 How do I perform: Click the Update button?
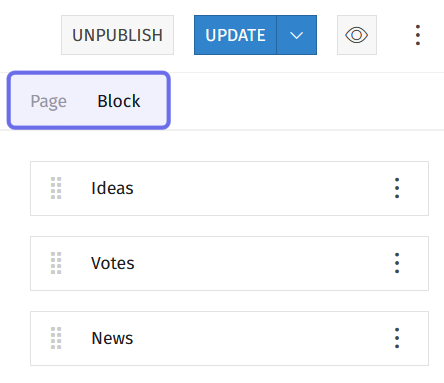[235, 35]
